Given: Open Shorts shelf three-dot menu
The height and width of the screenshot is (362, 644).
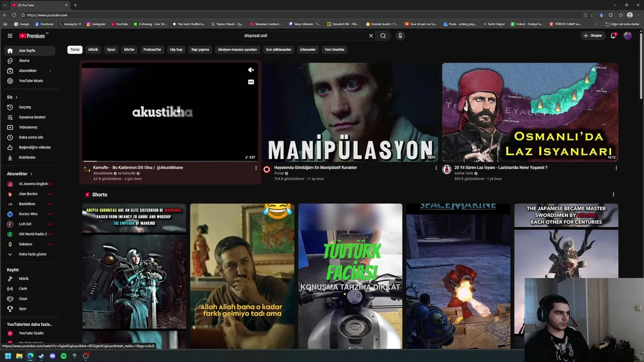Looking at the screenshot, I should pos(613,195).
